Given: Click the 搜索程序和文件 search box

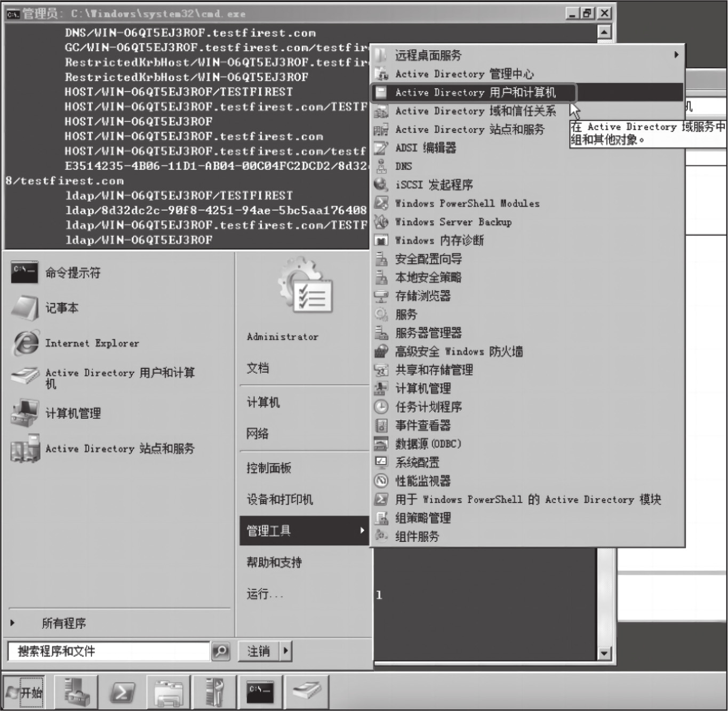Looking at the screenshot, I should 109,651.
